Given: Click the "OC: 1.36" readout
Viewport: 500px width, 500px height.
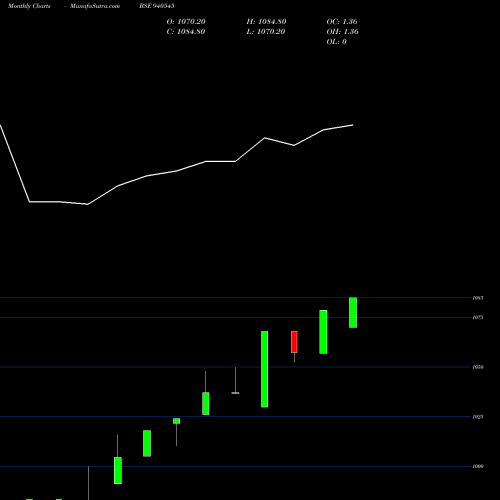Looking at the screenshot, I should tap(342, 22).
